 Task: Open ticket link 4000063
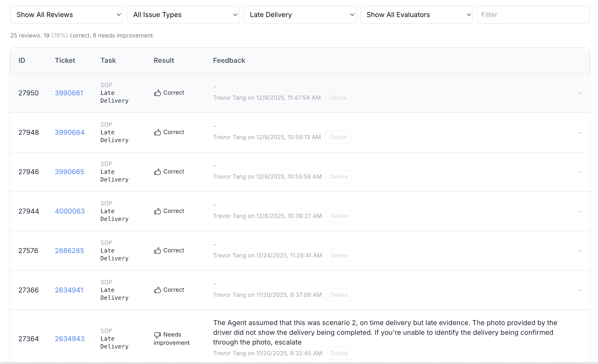point(70,211)
